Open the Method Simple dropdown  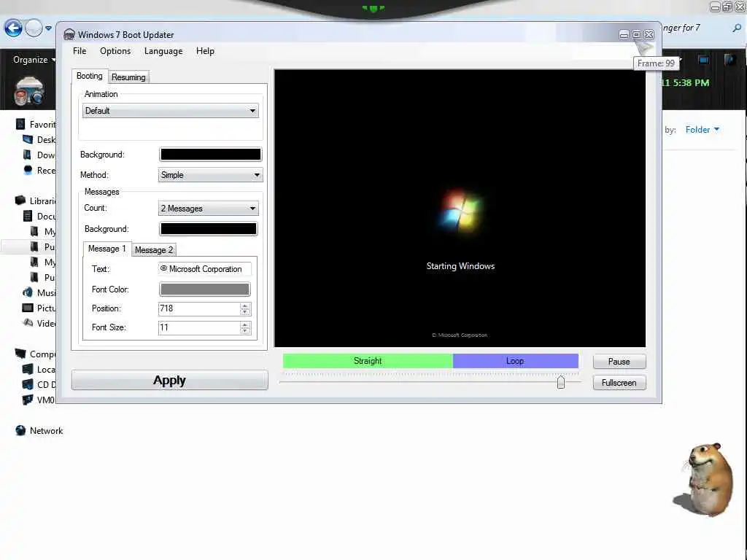click(x=210, y=175)
